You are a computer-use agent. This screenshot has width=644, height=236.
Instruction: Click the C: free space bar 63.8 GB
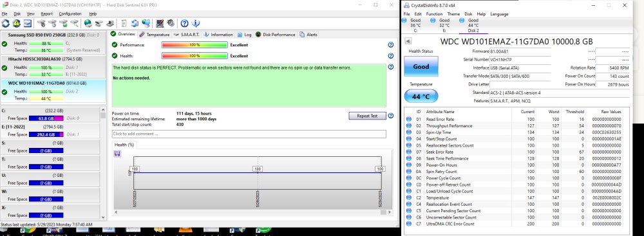pyautogui.click(x=46, y=118)
